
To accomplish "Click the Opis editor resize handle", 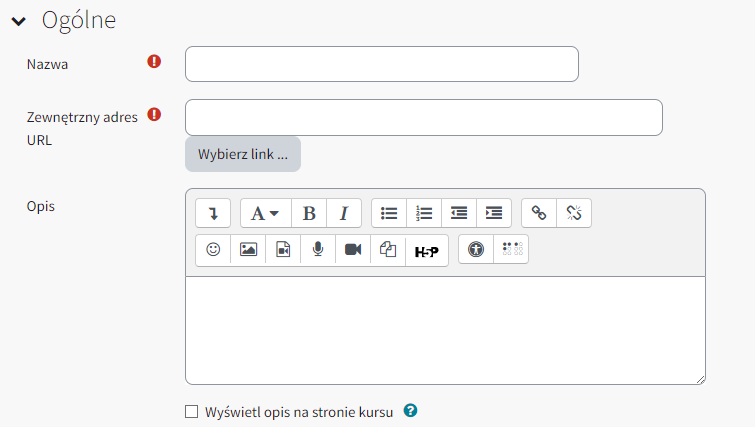I will coord(701,380).
